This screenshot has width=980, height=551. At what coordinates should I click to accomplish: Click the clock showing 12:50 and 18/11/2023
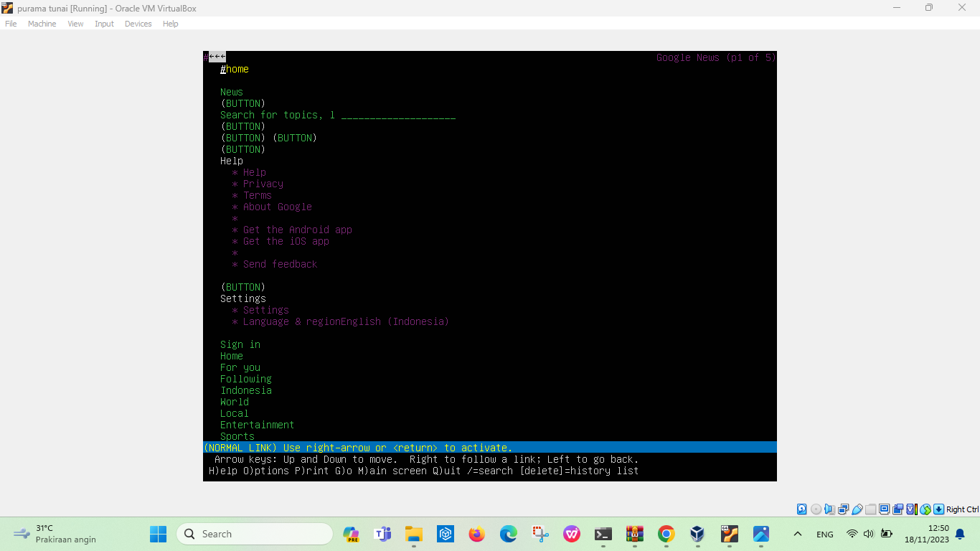(927, 534)
